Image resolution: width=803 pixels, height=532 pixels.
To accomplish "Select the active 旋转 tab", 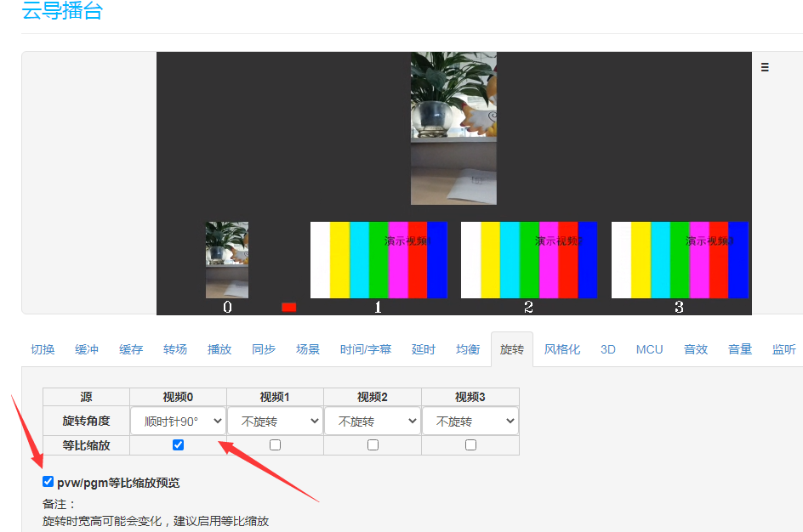I will 512,349.
